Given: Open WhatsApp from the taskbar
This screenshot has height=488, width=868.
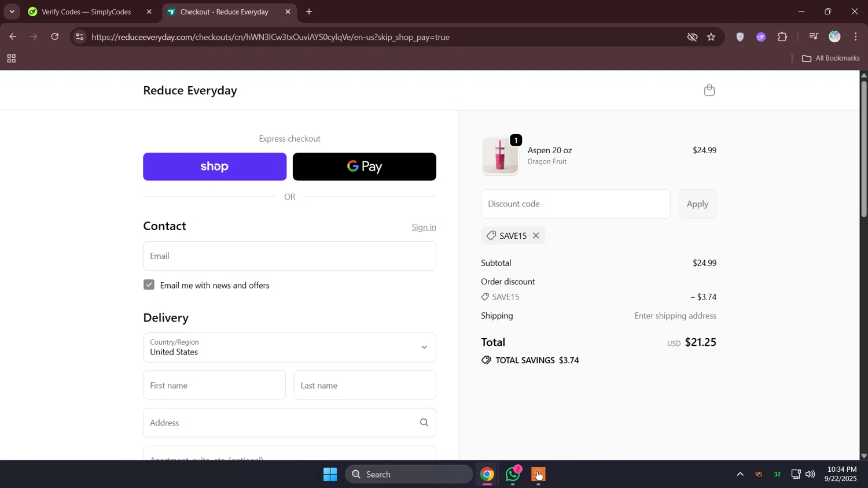Looking at the screenshot, I should click(x=513, y=474).
